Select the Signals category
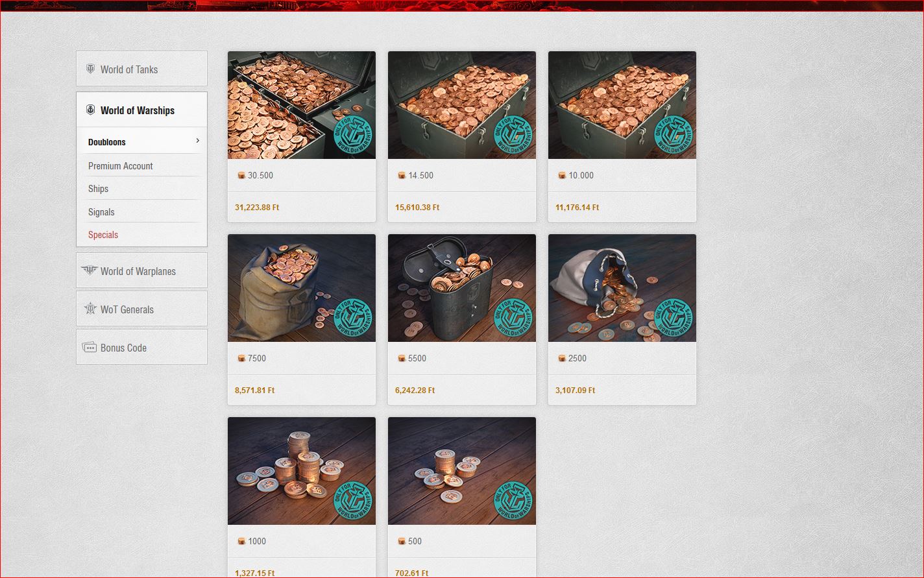The image size is (924, 578). coord(101,212)
